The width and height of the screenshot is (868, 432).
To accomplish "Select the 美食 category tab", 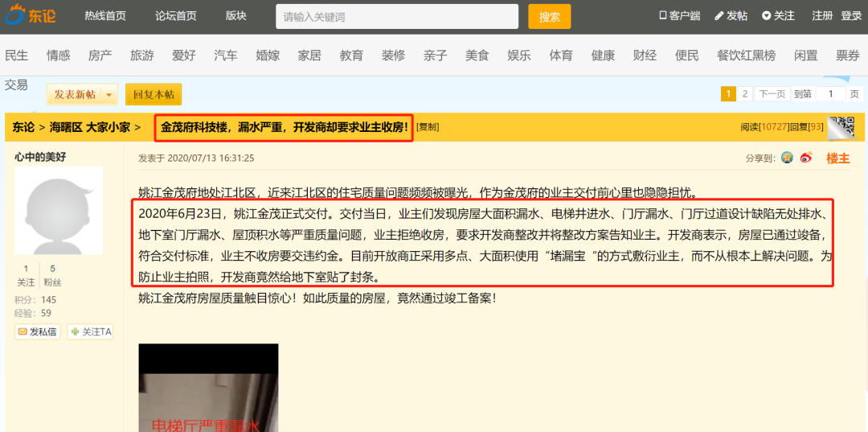I will (x=477, y=56).
